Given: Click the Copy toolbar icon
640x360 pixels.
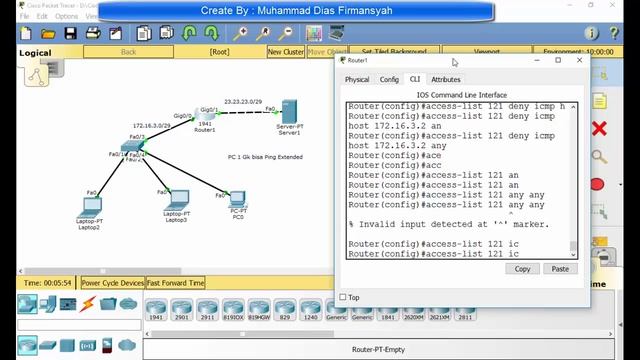Looking at the screenshot, I should pyautogui.click(x=144, y=33).
